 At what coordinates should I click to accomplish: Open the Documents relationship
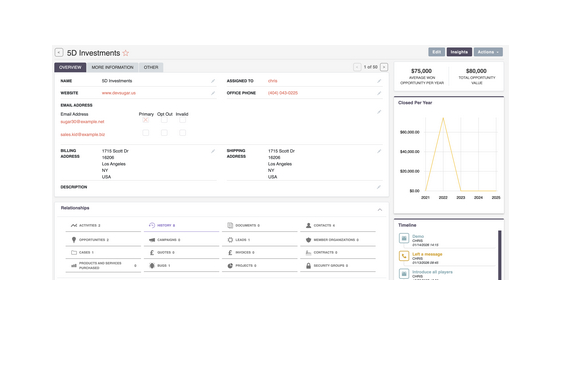[259, 225]
